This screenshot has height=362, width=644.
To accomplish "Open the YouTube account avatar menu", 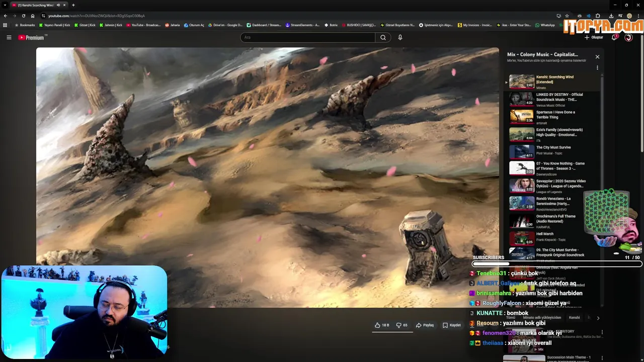I will coord(628,37).
